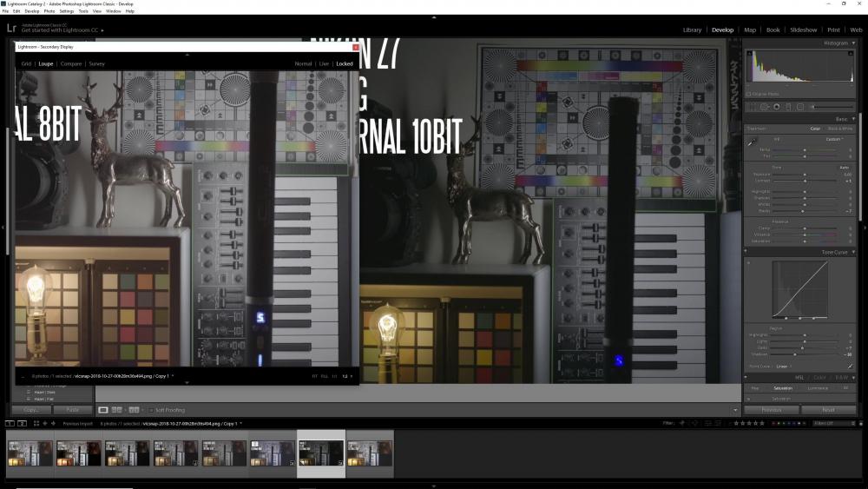This screenshot has width=868, height=489.
Task: Click the second window display button 2
Action: click(x=23, y=424)
